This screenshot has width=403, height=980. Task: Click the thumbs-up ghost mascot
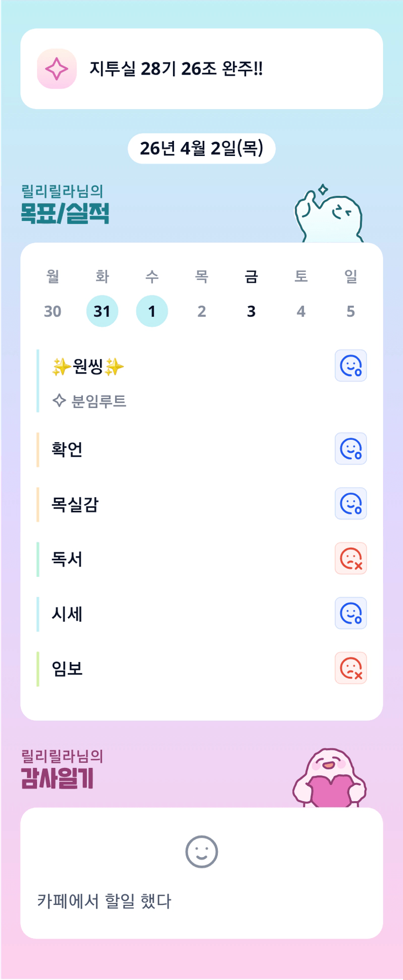(329, 215)
